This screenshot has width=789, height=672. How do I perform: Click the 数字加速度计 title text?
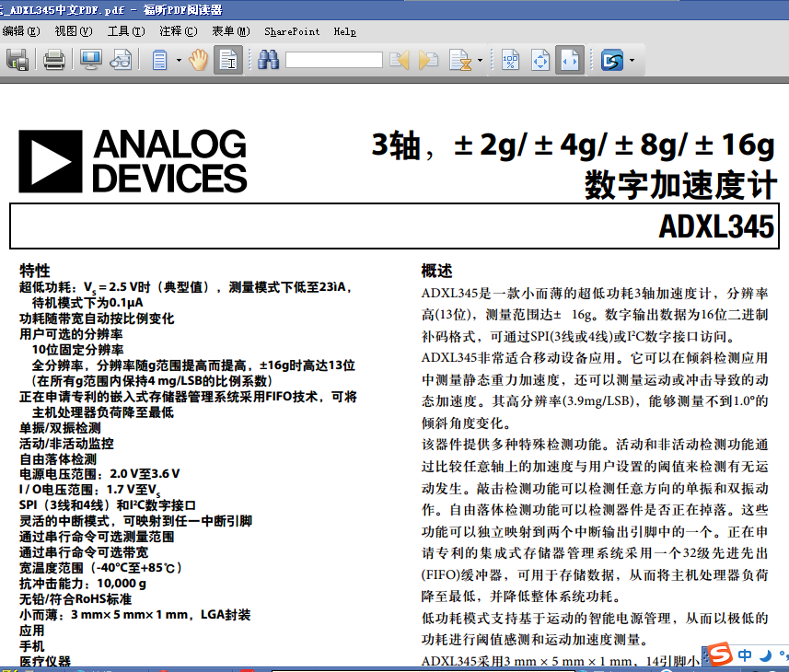pyautogui.click(x=680, y=185)
